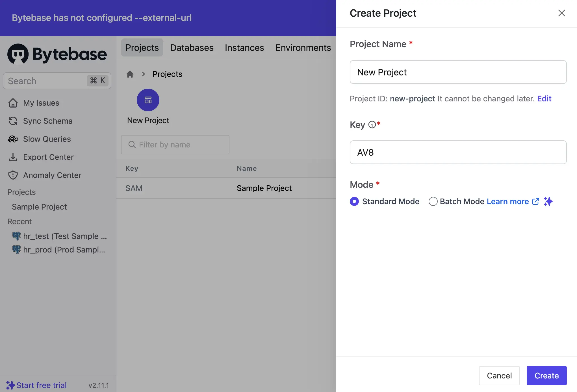Click the round New Project icon
577x392 pixels.
[x=148, y=100]
